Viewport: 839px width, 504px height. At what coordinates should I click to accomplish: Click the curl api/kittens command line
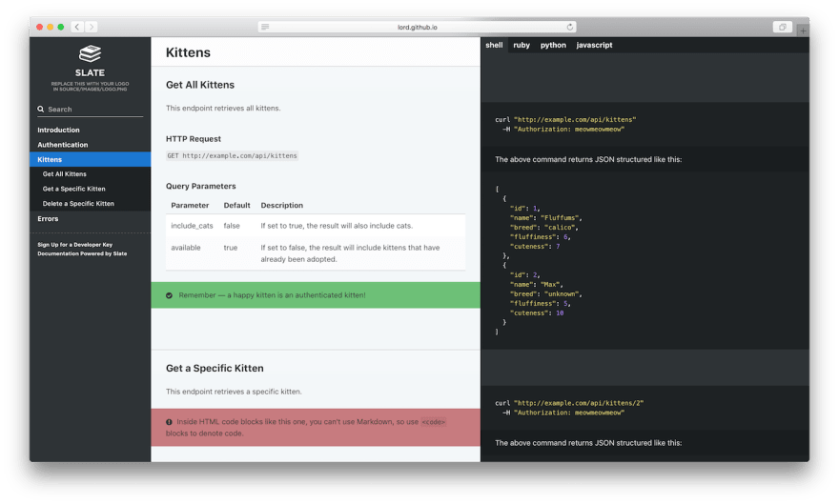[565, 120]
